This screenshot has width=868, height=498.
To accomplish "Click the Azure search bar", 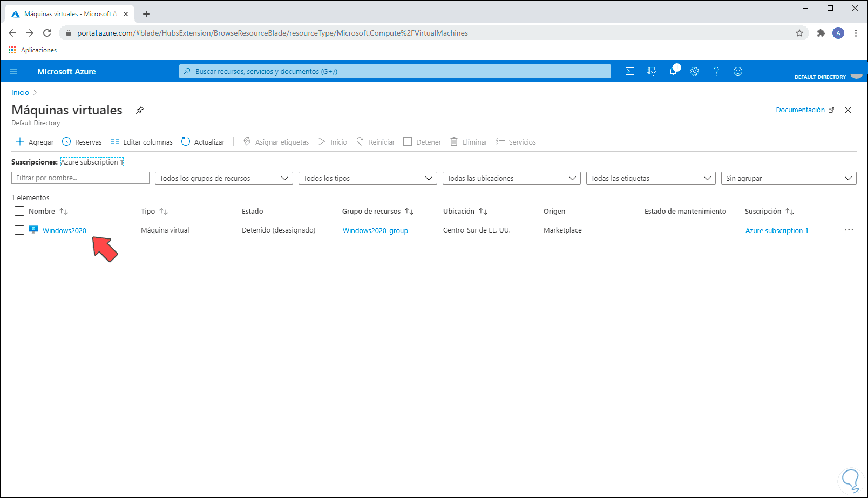I will [x=395, y=71].
